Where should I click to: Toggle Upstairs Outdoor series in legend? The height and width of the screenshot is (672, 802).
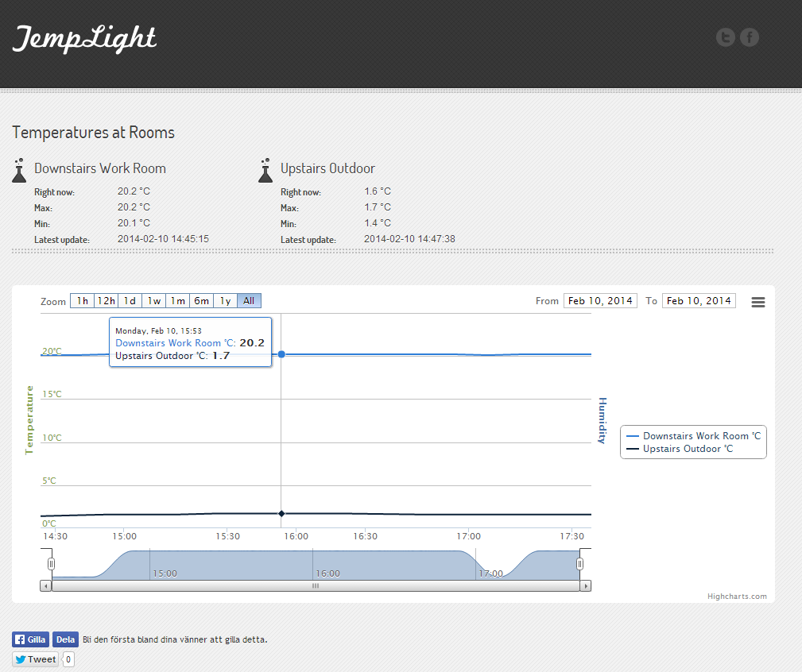coord(688,449)
